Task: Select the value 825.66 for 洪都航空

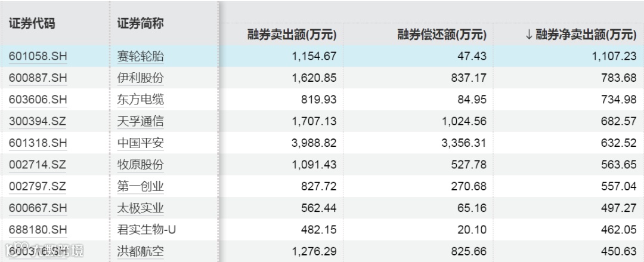Action: tap(469, 251)
